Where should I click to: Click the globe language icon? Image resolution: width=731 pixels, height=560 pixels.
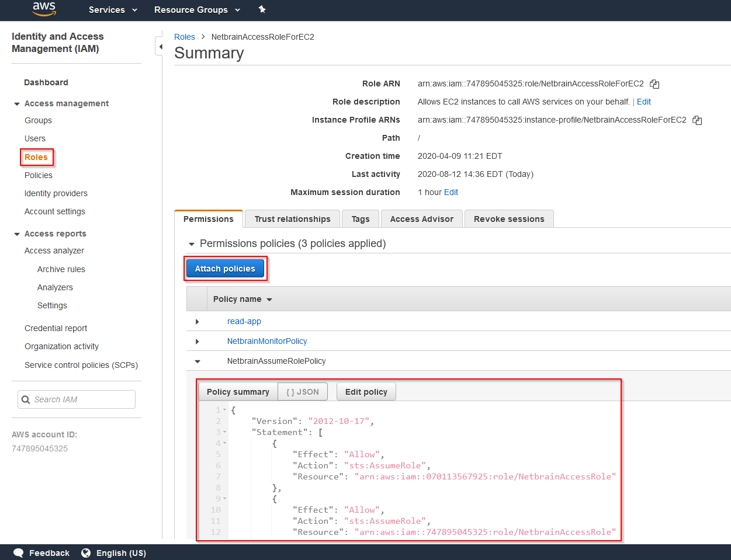tap(86, 553)
